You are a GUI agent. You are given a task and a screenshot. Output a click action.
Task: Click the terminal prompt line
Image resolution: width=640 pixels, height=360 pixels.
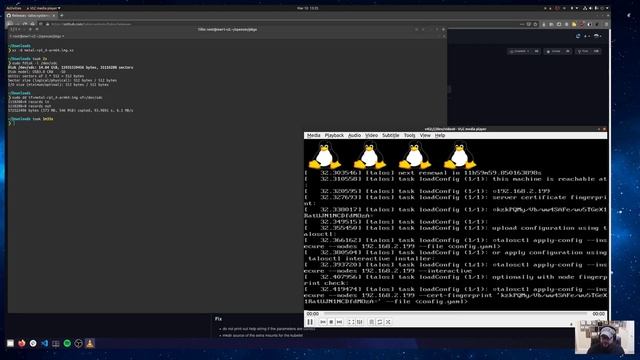pos(11,123)
